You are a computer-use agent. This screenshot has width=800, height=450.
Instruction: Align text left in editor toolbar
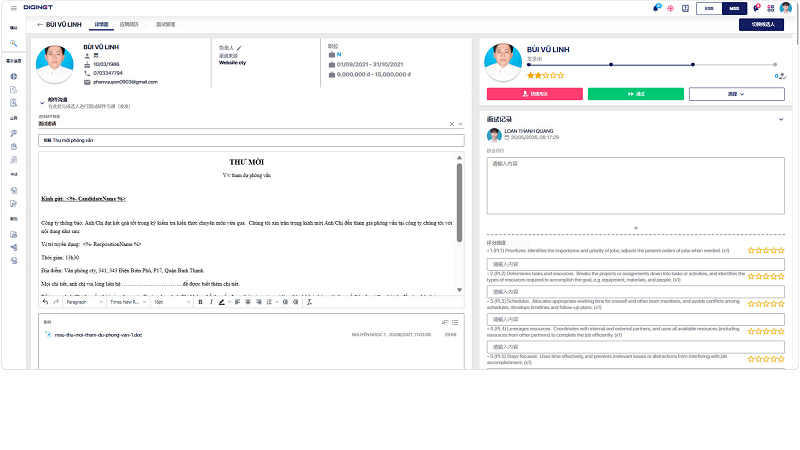tap(237, 302)
